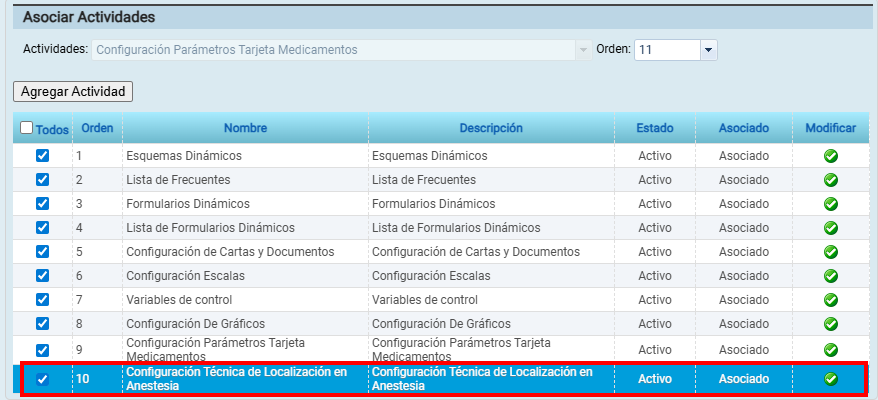Viewport: 878px width, 400px height.
Task: Sort table by Estado column header
Action: tap(655, 128)
